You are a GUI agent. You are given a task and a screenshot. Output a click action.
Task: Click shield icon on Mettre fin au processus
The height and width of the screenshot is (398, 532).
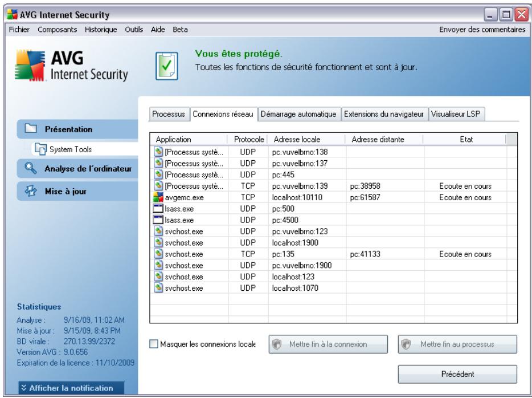point(406,344)
